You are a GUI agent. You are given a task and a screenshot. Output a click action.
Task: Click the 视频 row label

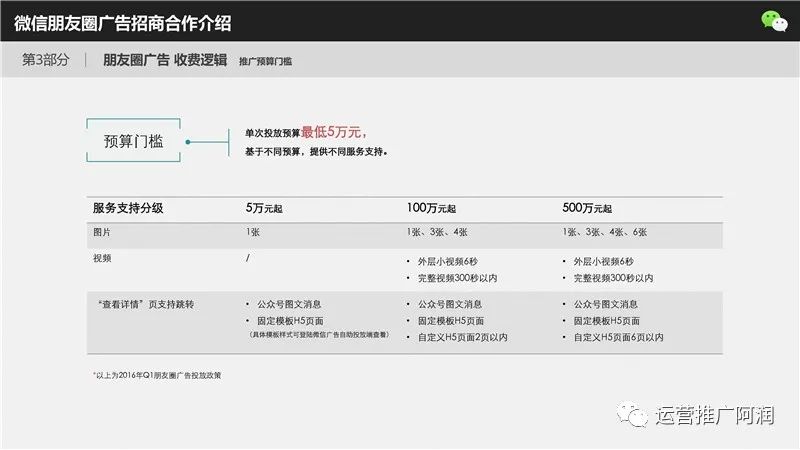pos(102,258)
